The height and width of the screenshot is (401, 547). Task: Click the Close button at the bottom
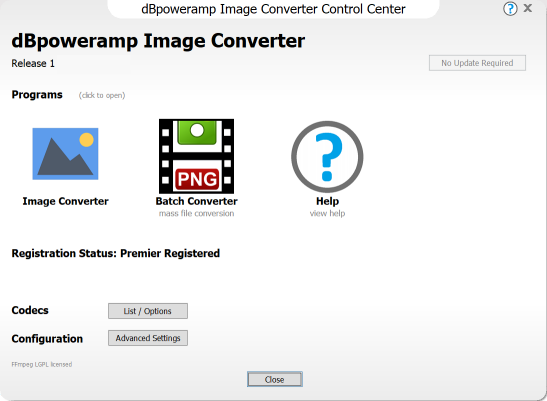point(275,379)
